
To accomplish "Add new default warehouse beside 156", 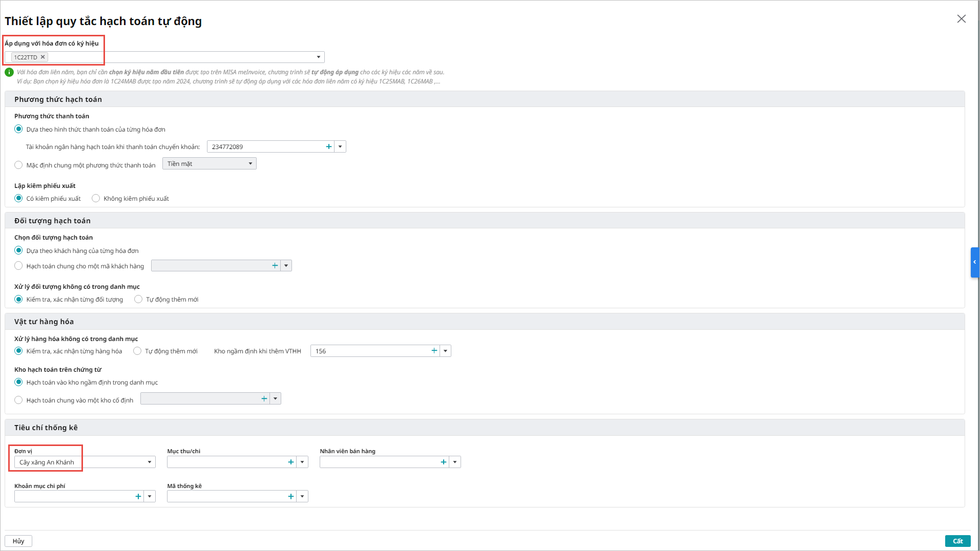I will click(x=434, y=351).
